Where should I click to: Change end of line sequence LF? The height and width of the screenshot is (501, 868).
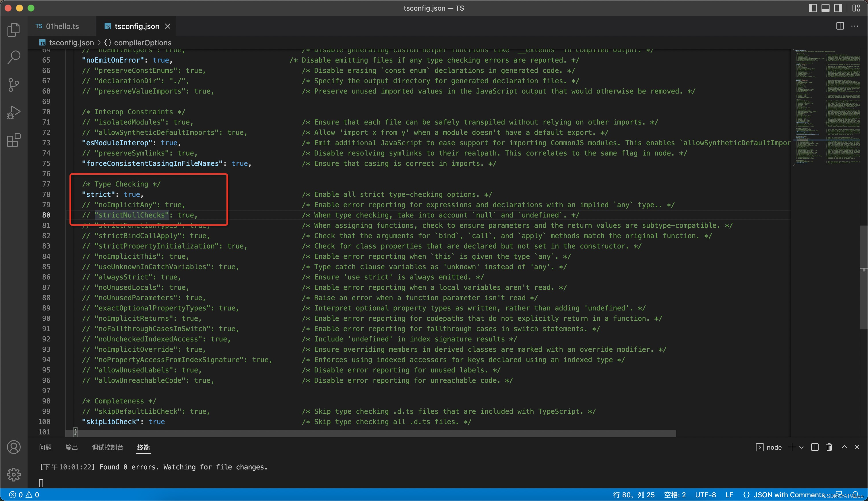(729, 495)
